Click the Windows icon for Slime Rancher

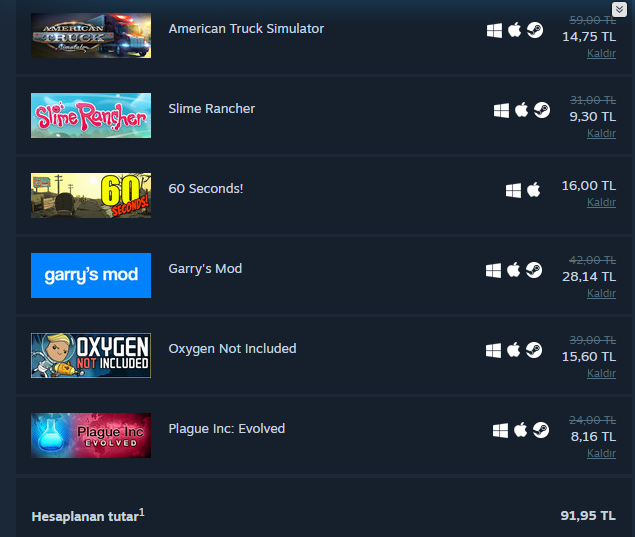pos(501,111)
